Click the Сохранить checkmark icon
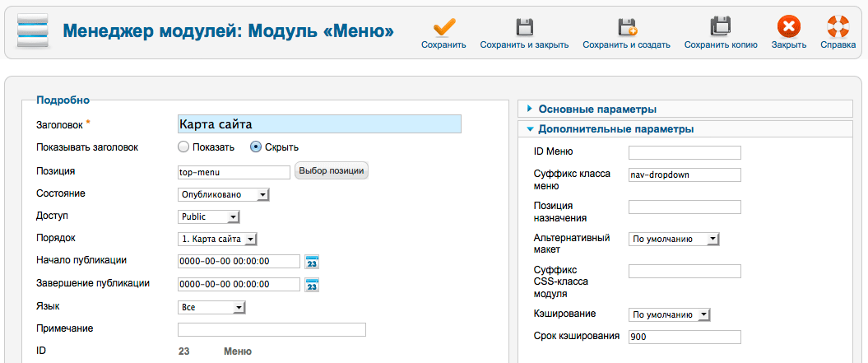Screen dimensions: 868x363 [443, 27]
